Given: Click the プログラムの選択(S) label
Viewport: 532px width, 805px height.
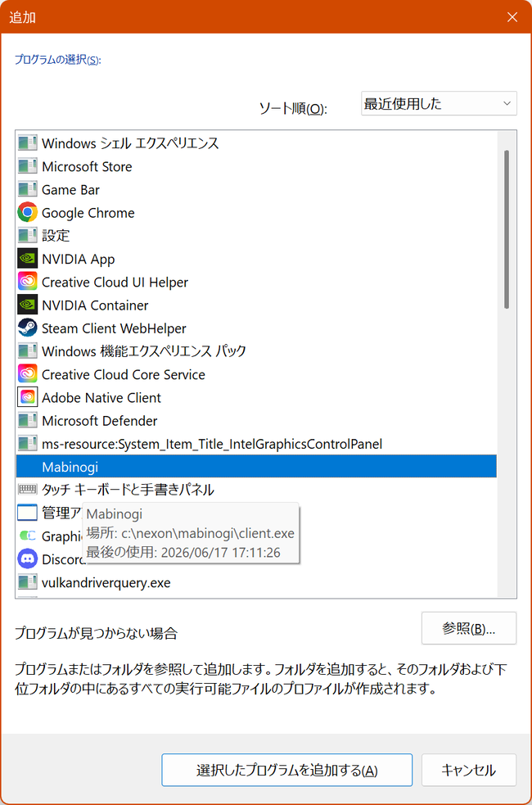Looking at the screenshot, I should [57, 60].
